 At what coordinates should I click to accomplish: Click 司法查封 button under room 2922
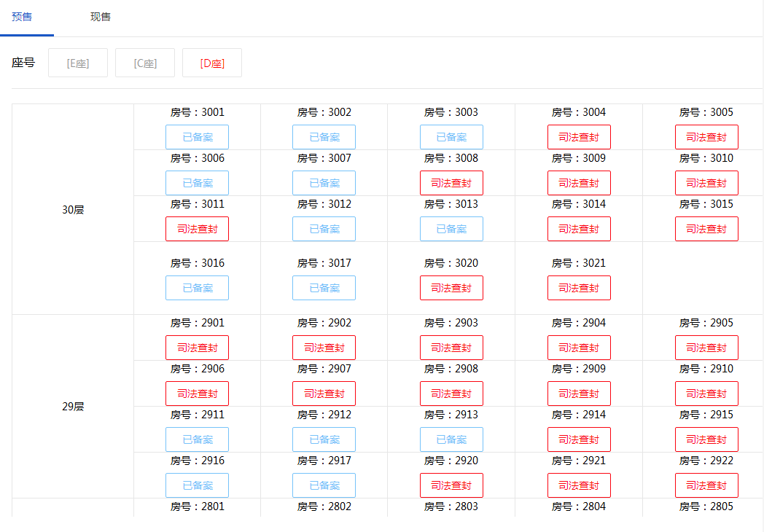706,485
